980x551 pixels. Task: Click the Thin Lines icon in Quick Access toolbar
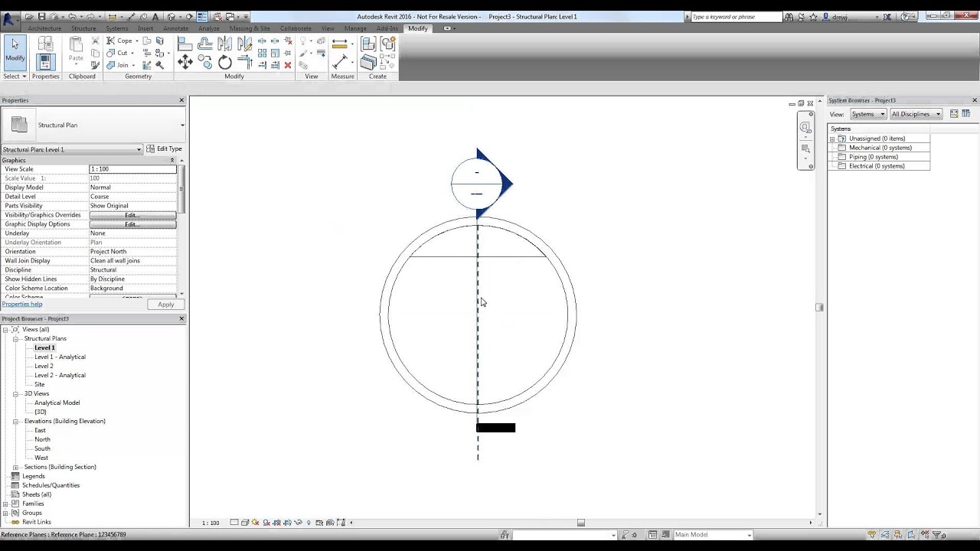pos(201,16)
